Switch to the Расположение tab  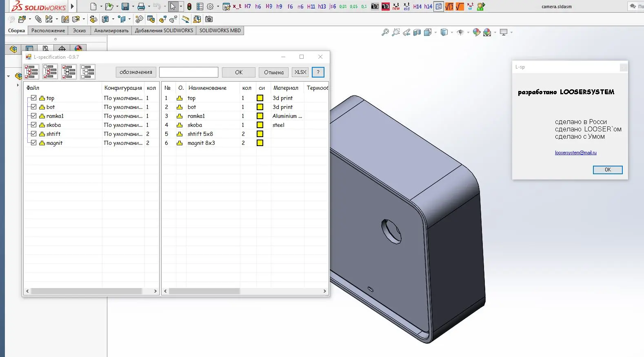pyautogui.click(x=48, y=31)
